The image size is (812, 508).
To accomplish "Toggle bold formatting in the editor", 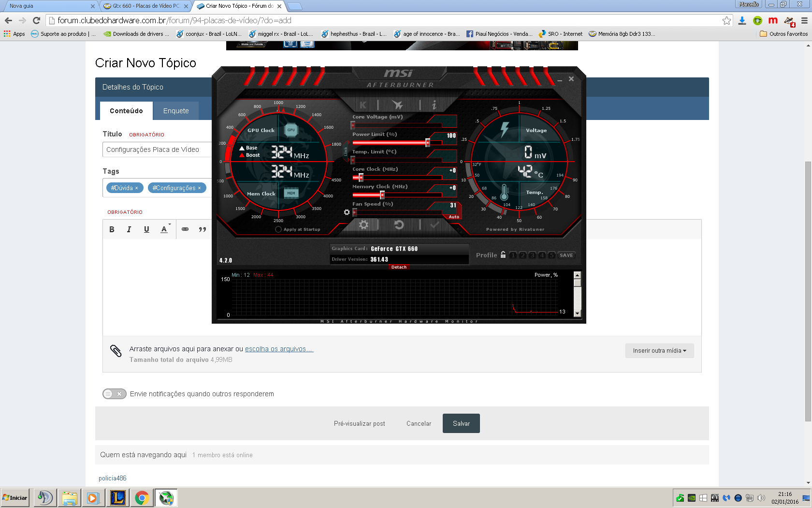I will [112, 229].
